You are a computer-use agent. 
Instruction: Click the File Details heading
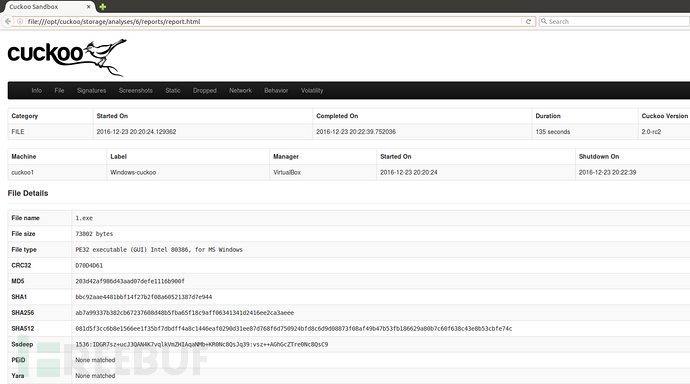[x=28, y=193]
